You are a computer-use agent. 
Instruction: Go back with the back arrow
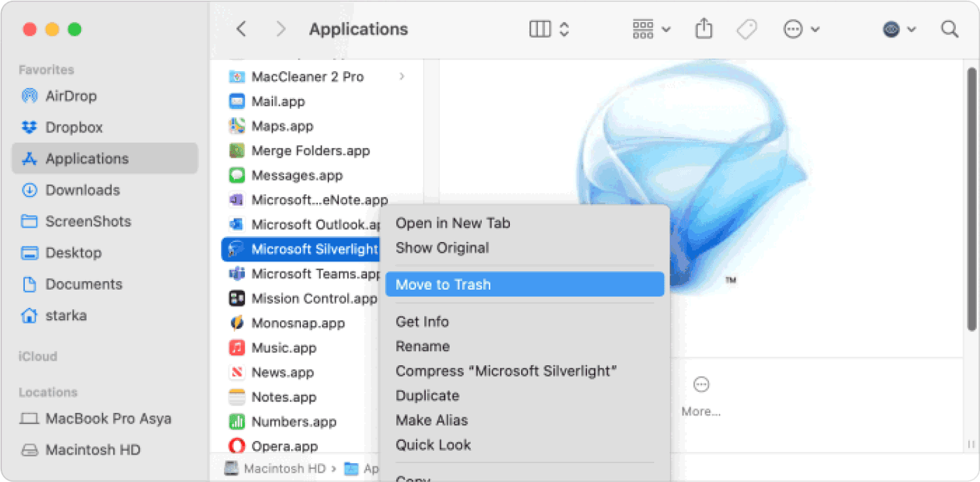[242, 29]
